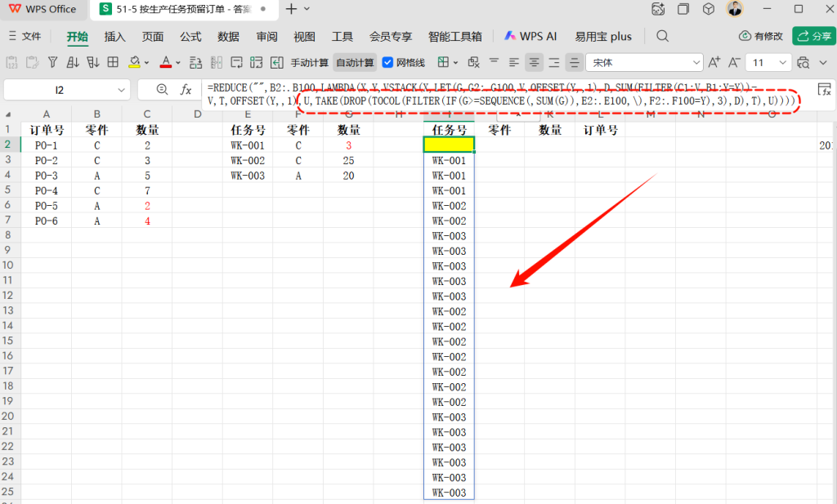Click the 有修改 cloud status button
Image resolution: width=837 pixels, height=504 pixels.
761,36
